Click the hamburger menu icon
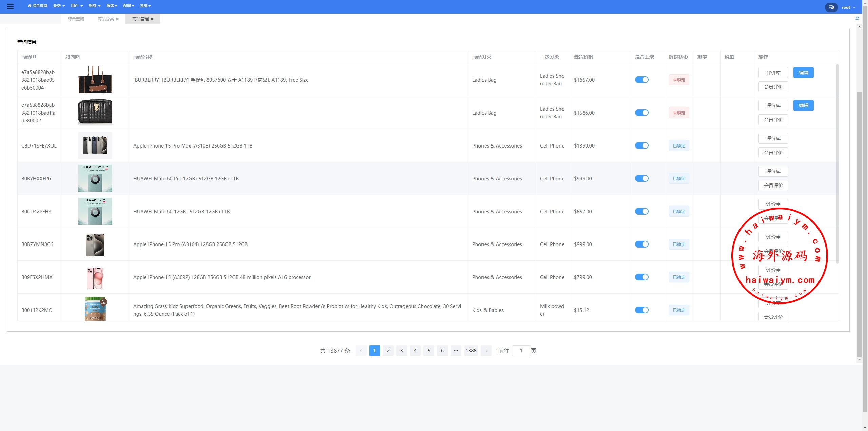Screen dimensions: 868x431 click(x=10, y=6)
